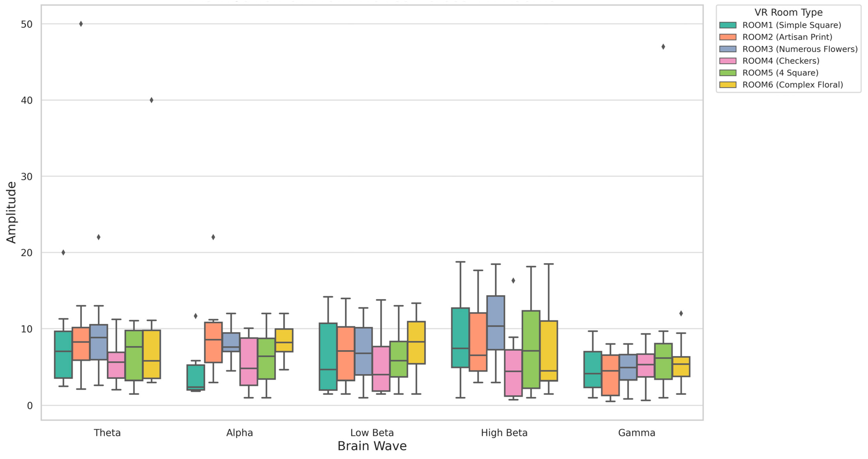This screenshot has height=459, width=868.
Task: Click the "VR Room Type" legend title
Action: pos(788,13)
